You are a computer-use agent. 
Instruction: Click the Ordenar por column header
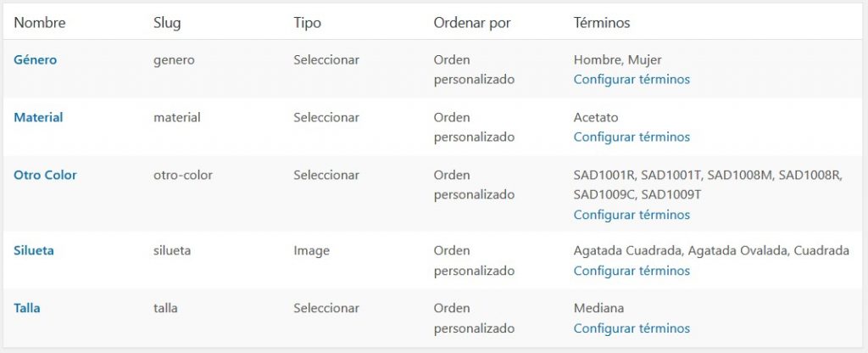click(x=472, y=23)
